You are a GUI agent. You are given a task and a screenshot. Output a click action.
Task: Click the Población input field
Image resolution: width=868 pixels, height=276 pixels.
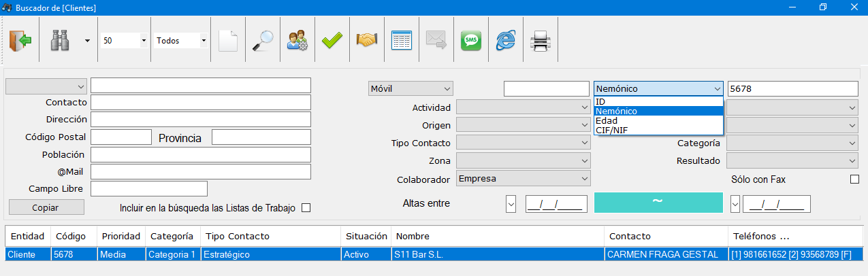[x=201, y=154]
